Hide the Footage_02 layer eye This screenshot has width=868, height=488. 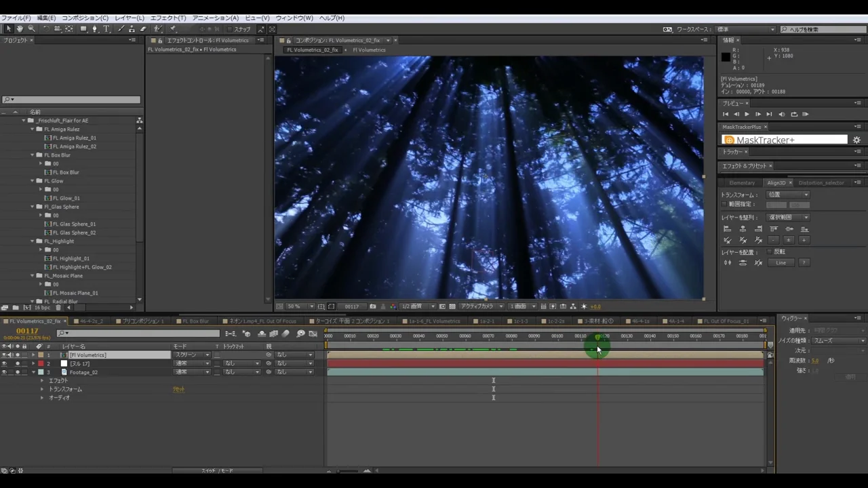pos(4,372)
